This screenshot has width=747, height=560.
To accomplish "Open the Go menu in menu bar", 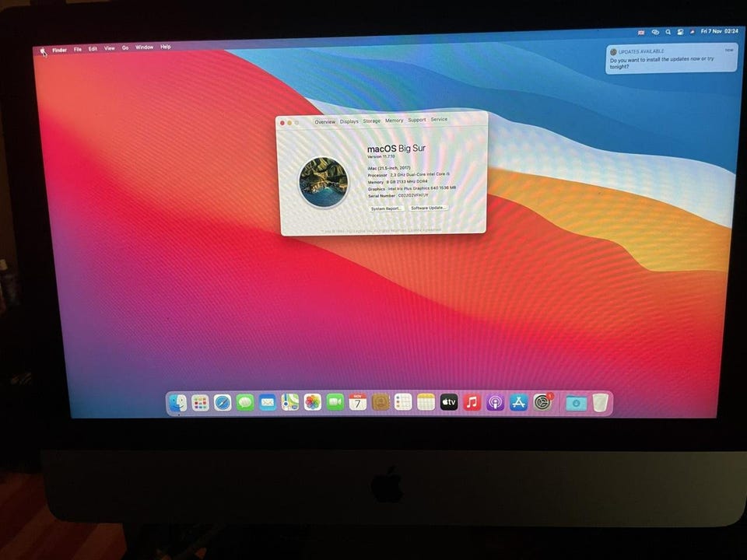I will (x=124, y=47).
